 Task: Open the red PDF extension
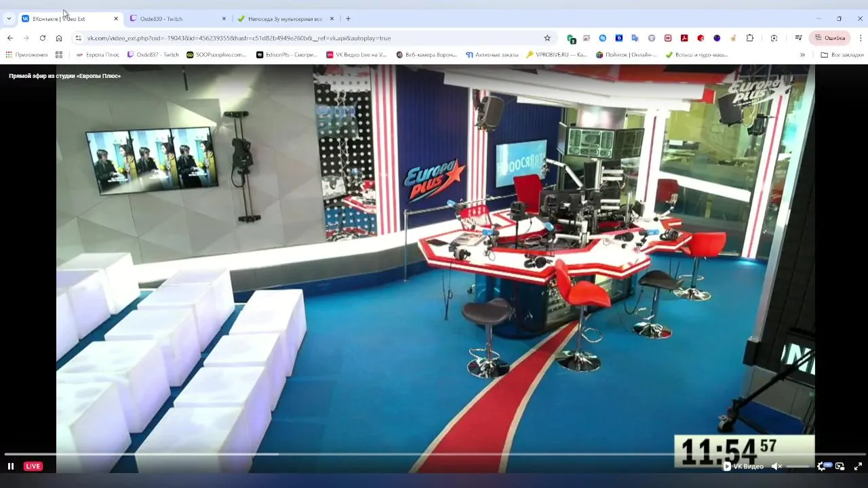[684, 38]
